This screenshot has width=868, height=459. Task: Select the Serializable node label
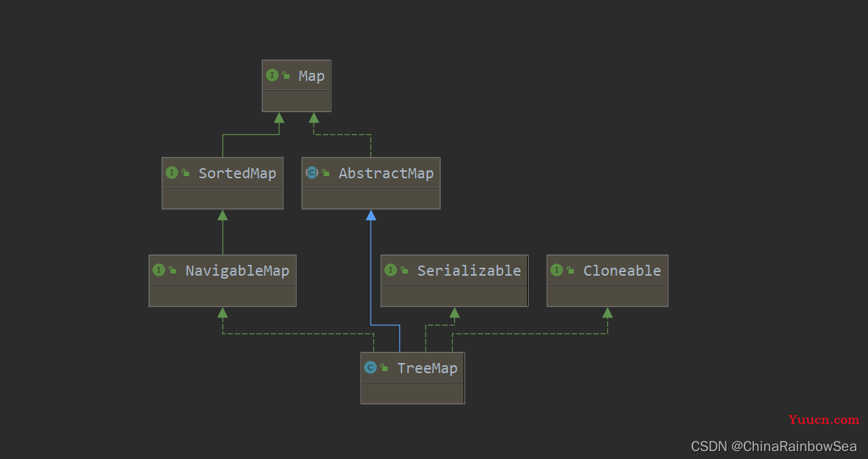(x=469, y=271)
